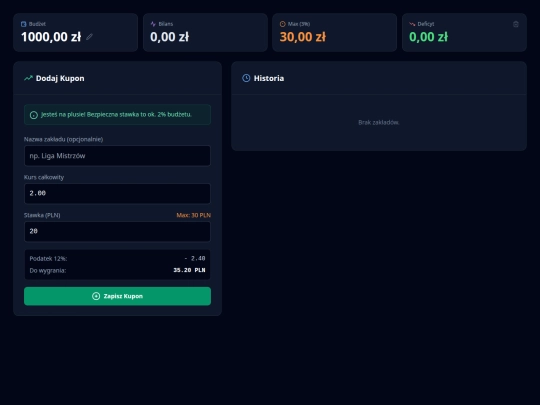
Task: Click the trash icon in Deficyt card
Action: point(516,24)
